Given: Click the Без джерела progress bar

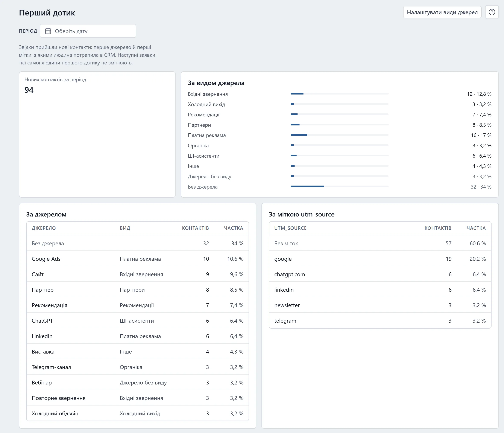Looking at the screenshot, I should [x=339, y=186].
